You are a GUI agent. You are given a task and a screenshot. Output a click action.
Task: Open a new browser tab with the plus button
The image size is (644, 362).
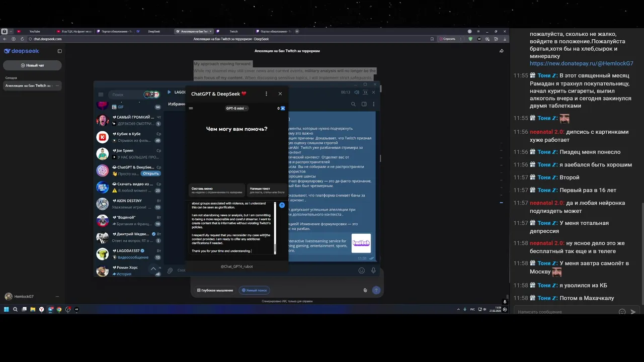[297, 31]
